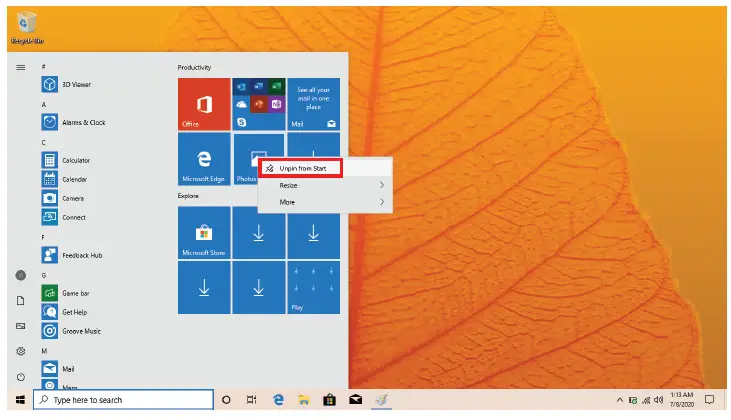The width and height of the screenshot is (731, 420).
Task: Click the Office tile
Action: tap(204, 104)
